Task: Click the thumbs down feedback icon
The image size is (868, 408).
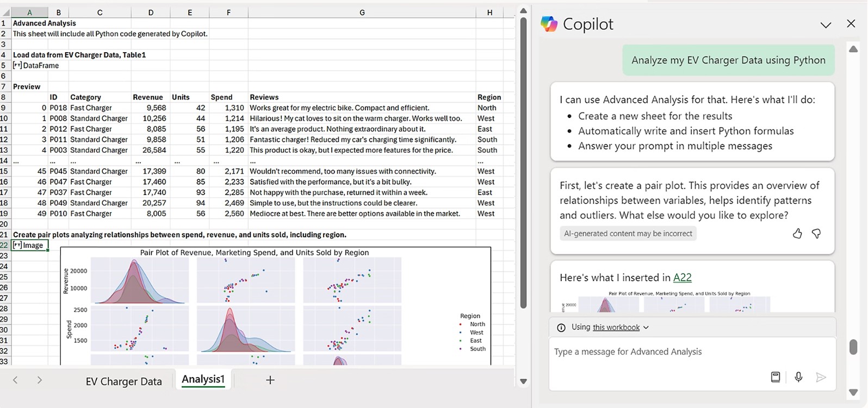Action: click(816, 234)
